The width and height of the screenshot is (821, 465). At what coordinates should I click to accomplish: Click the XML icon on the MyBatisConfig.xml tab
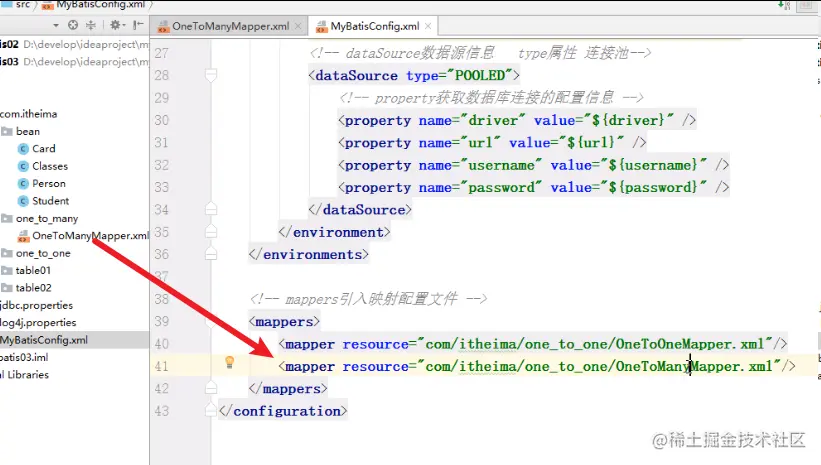click(321, 26)
